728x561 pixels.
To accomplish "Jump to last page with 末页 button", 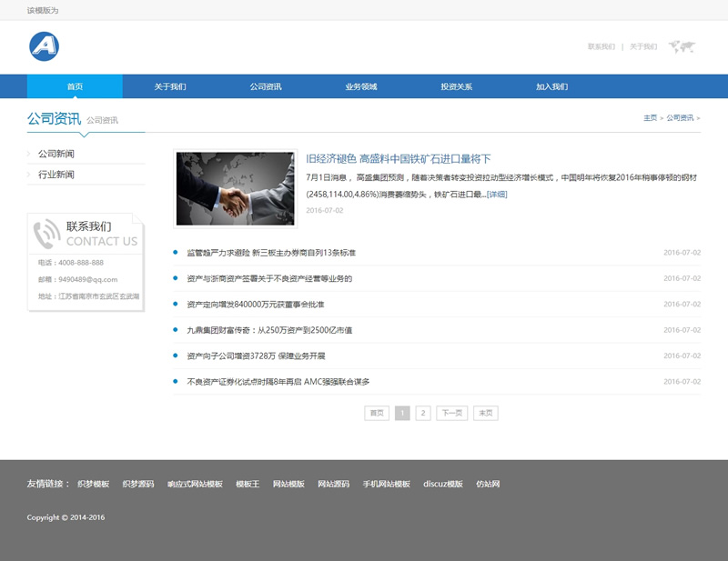I will 486,413.
